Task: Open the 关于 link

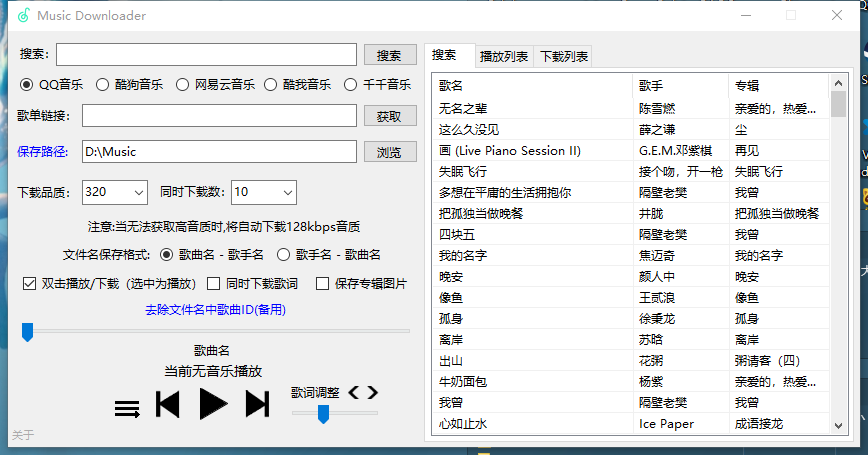Action: pyautogui.click(x=23, y=435)
